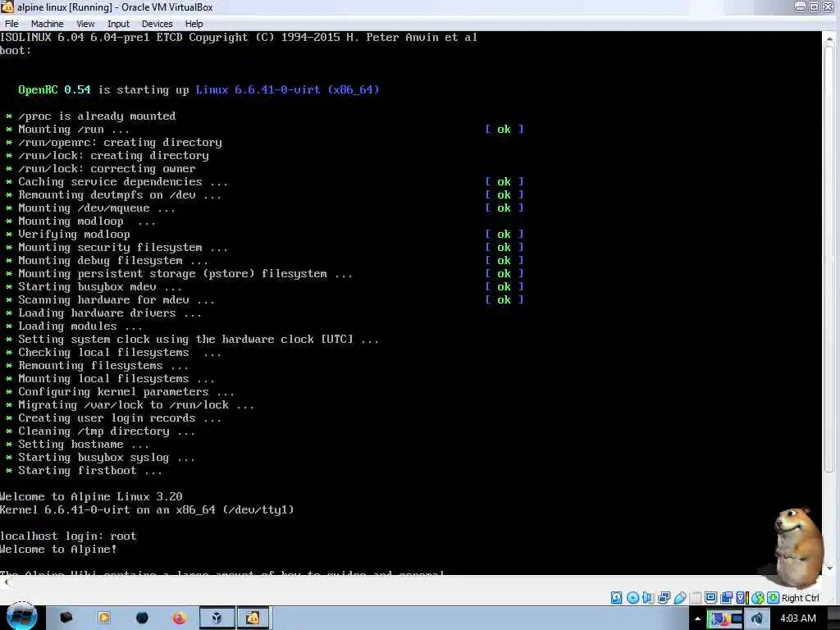
Task: Click the vertical scrollbar up arrow
Action: (830, 38)
